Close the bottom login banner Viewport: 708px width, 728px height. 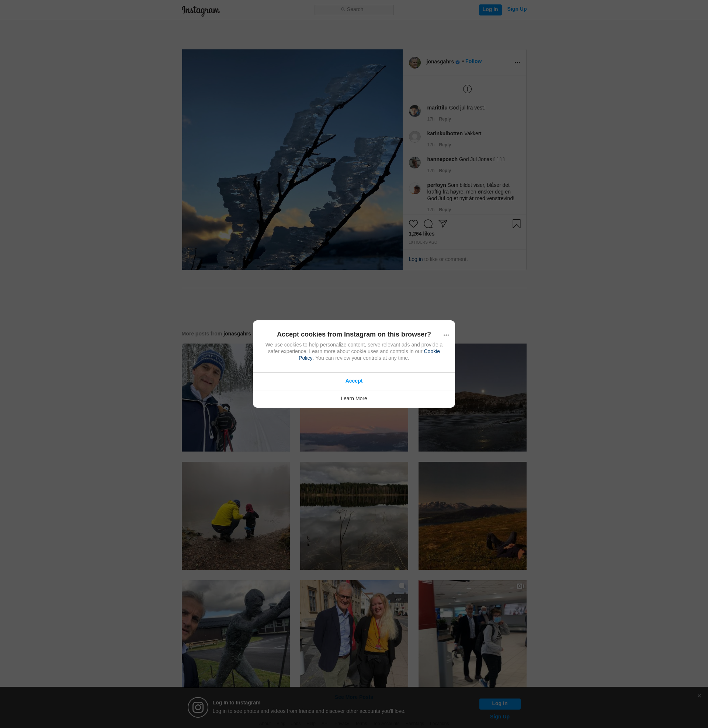coord(699,696)
